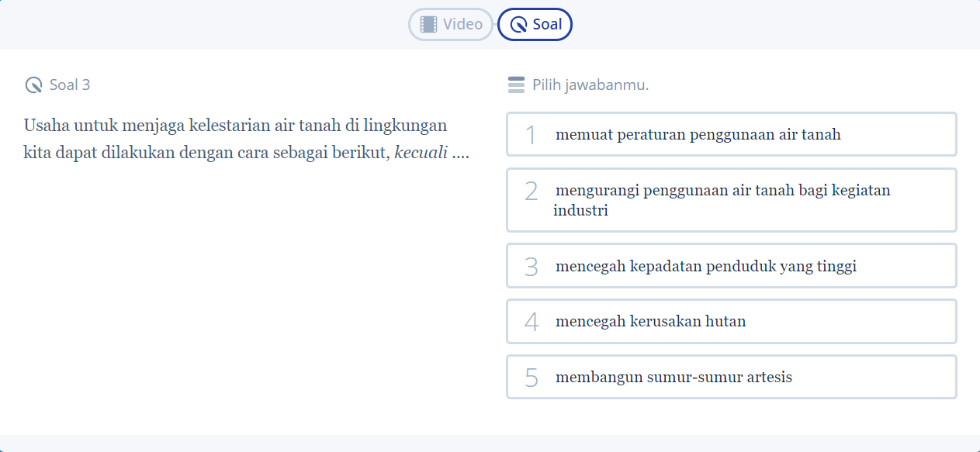The height and width of the screenshot is (452, 980).
Task: Click the number 1 on first option
Action: pyautogui.click(x=531, y=135)
